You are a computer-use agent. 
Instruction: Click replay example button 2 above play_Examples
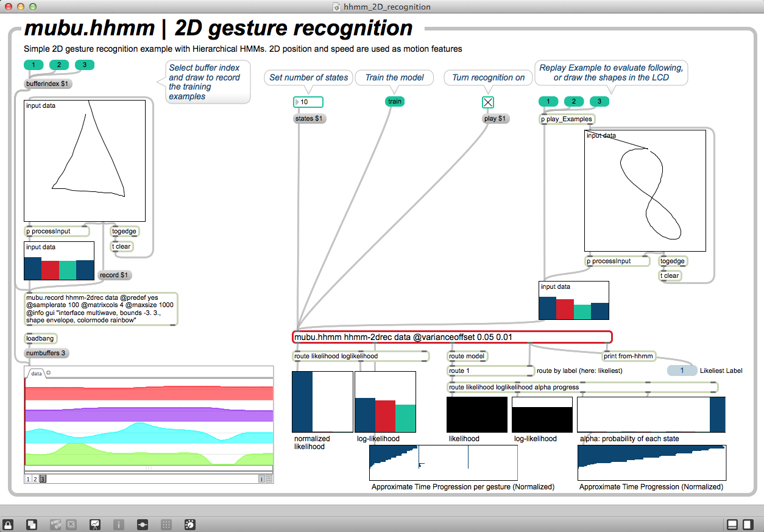pyautogui.click(x=573, y=102)
